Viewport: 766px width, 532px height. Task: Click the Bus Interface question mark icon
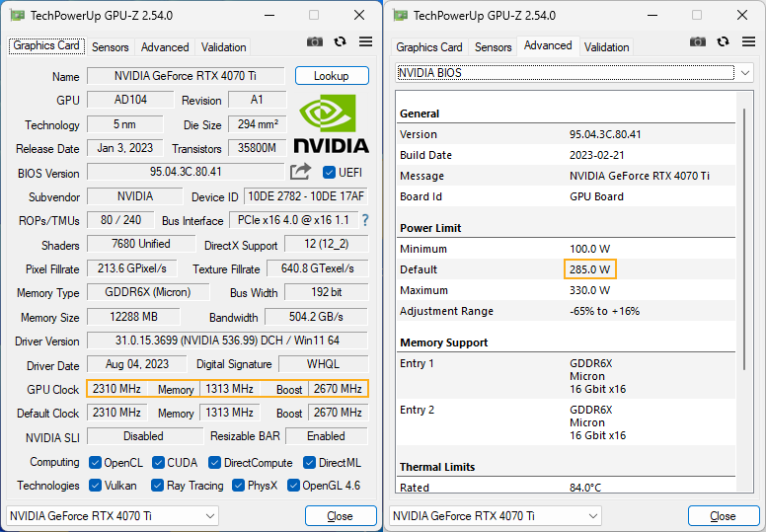[x=365, y=220]
